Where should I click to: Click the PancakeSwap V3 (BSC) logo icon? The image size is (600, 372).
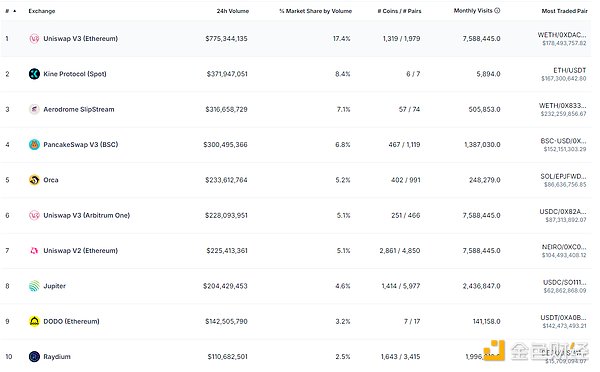point(34,145)
